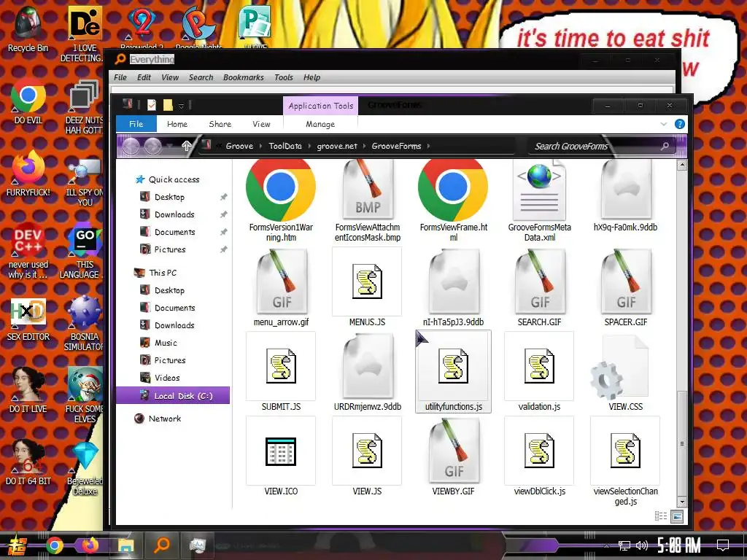Open Chrome from the taskbar

point(55,545)
